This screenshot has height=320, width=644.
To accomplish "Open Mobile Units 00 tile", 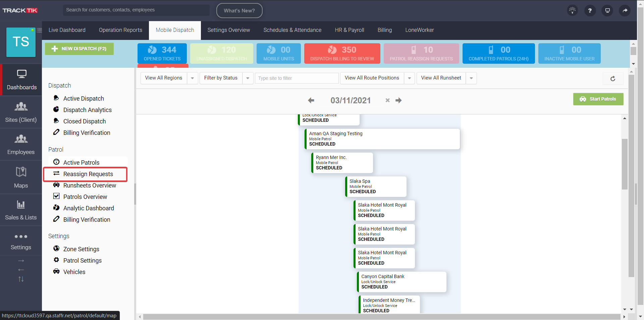I will tap(278, 53).
